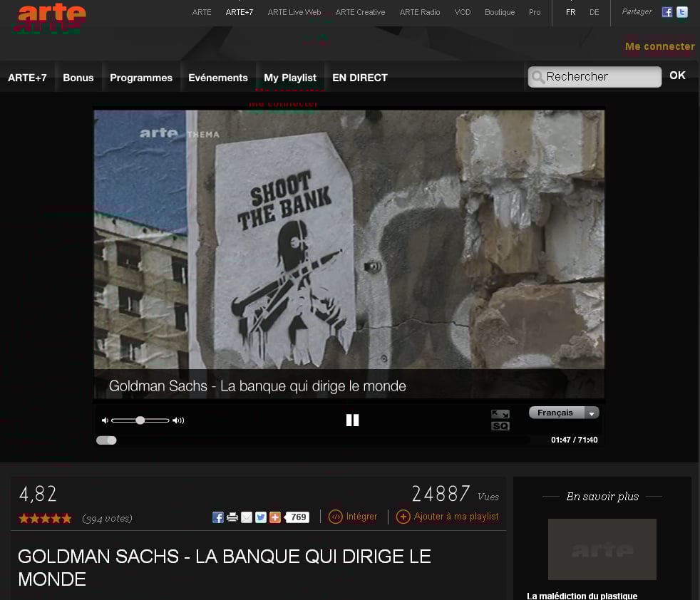
Task: Click the Twitter icon below the video
Action: (x=261, y=517)
